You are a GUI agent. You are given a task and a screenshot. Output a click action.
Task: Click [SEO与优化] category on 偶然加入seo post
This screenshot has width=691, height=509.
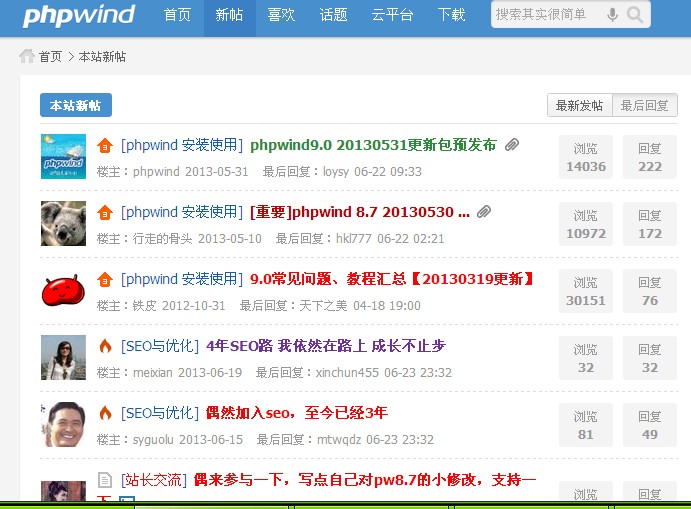(x=160, y=413)
